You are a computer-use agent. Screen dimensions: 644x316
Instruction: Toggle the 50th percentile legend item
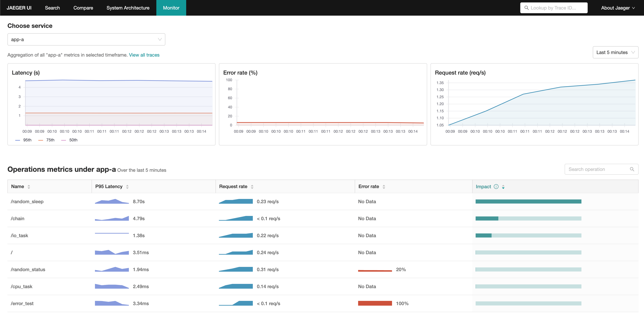point(70,140)
